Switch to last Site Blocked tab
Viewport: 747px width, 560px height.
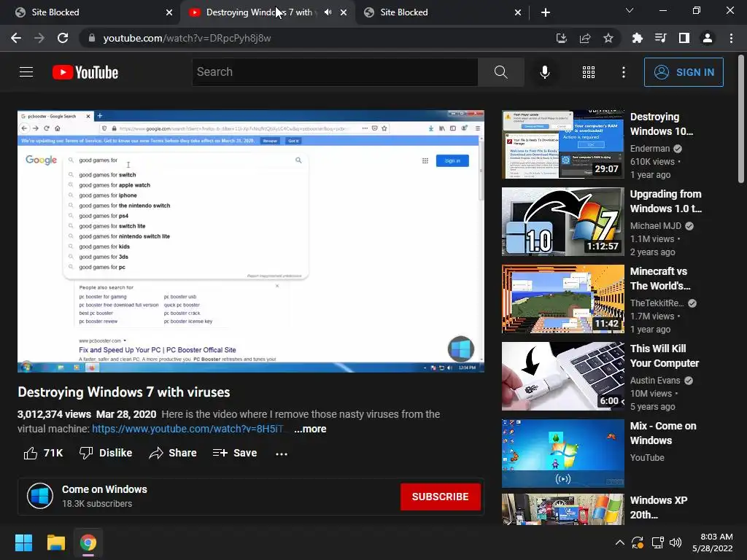click(x=441, y=12)
